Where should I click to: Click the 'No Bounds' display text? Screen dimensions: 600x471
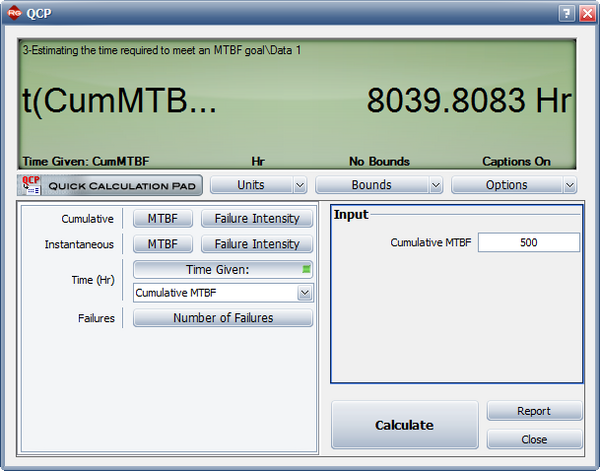[379, 161]
